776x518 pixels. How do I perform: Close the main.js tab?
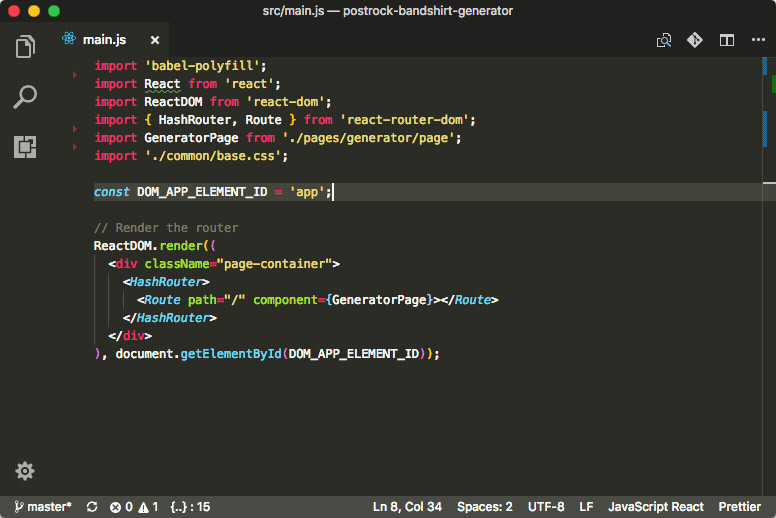(x=155, y=40)
